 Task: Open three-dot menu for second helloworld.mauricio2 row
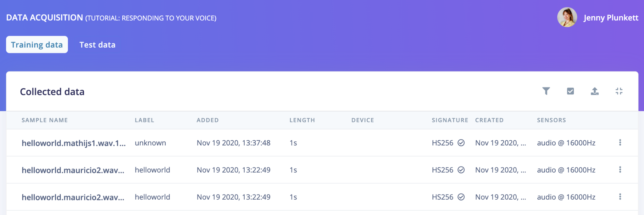tap(620, 170)
